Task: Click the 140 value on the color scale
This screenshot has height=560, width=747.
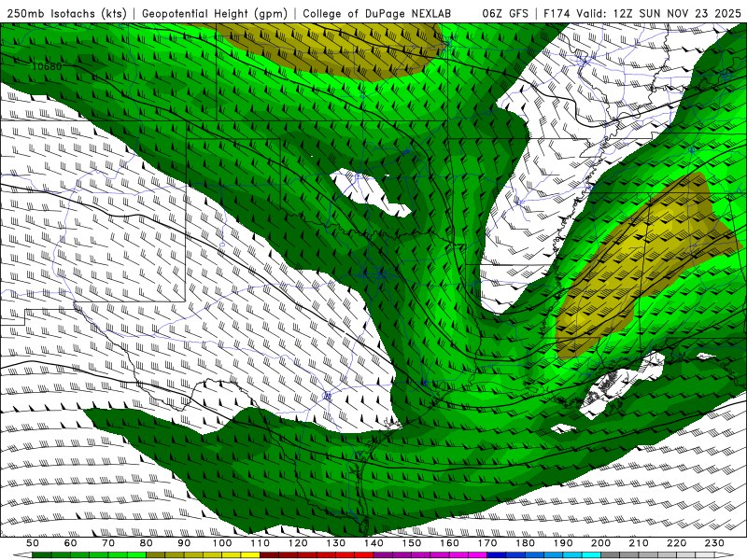Action: (x=373, y=543)
